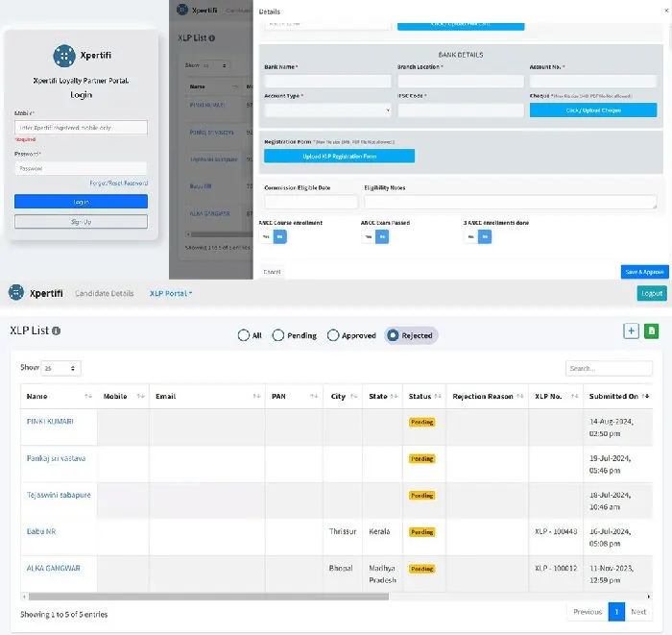This screenshot has height=635, width=672.
Task: Sort by Rejection Reason column arrows
Action: 520,396
